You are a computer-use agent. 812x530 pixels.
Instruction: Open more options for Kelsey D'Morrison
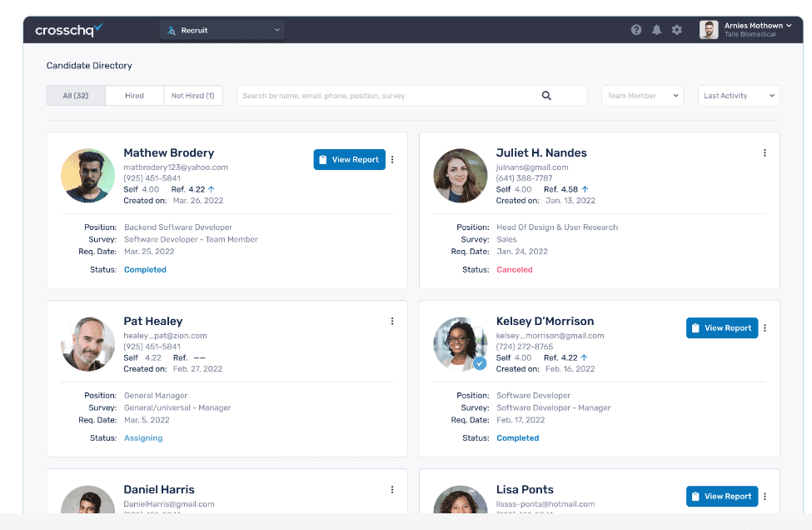(x=765, y=328)
